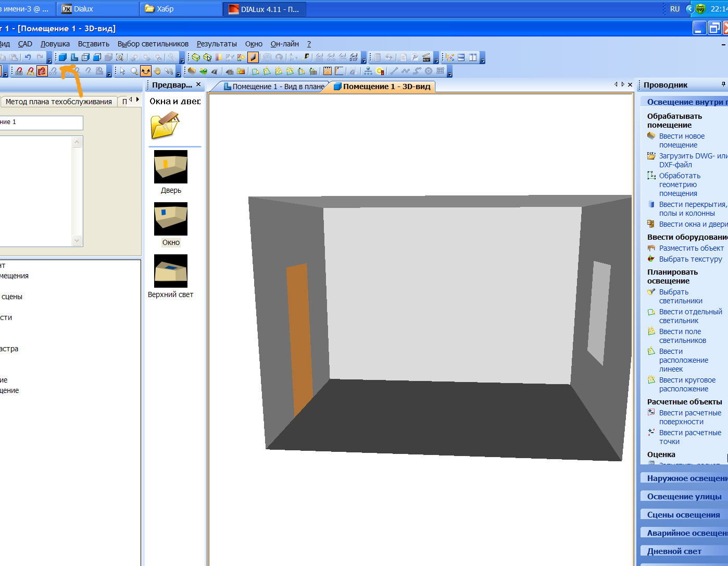
Task: Click the flashlight icon beside Выбрать светильники
Action: pos(651,292)
